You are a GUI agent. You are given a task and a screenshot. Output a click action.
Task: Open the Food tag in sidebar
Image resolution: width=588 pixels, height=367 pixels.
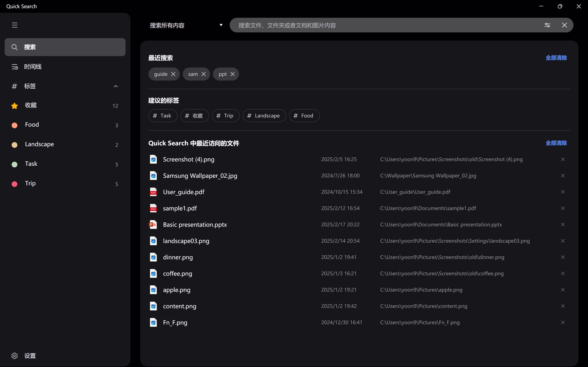point(32,125)
